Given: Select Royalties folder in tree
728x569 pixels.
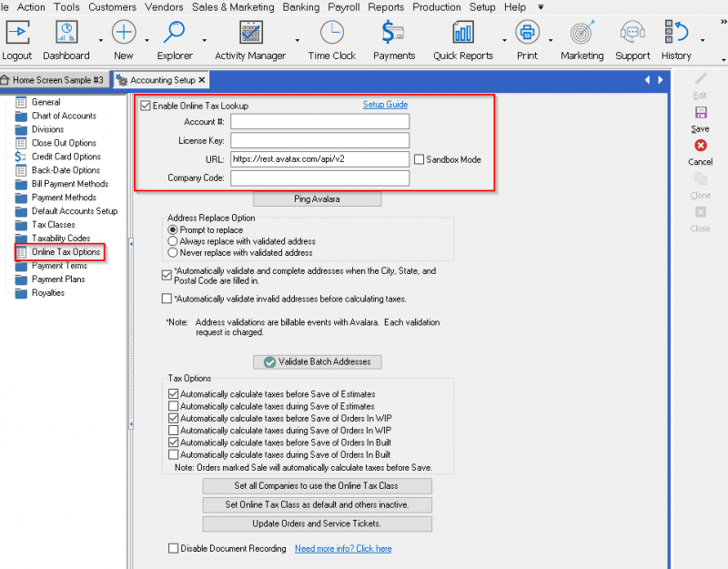Looking at the screenshot, I should (48, 292).
